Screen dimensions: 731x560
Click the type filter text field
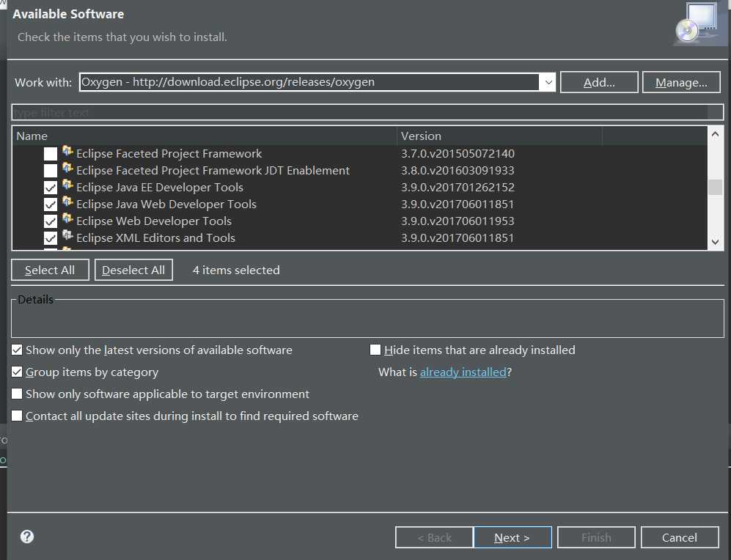coord(367,112)
